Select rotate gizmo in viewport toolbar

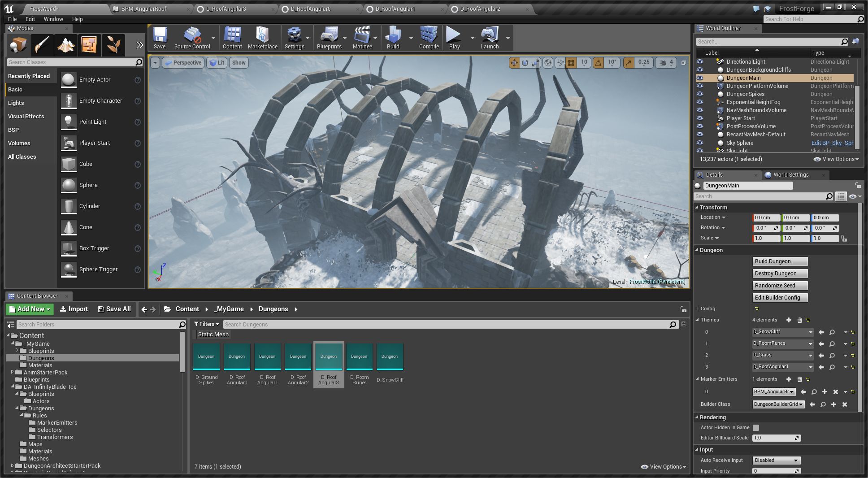(525, 63)
